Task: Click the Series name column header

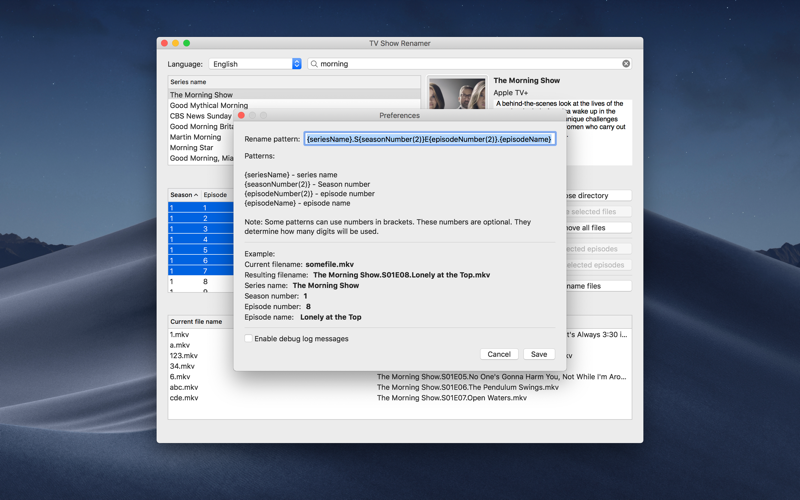Action: 294,82
